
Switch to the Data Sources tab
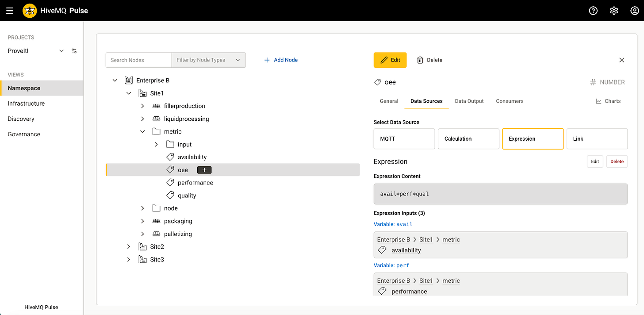click(426, 101)
